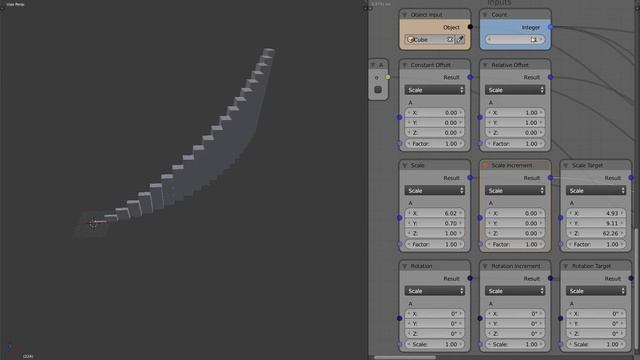Viewport: 640px width, 360px height.
Task: Click the 3D cursor in the viewport
Action: (x=93, y=222)
